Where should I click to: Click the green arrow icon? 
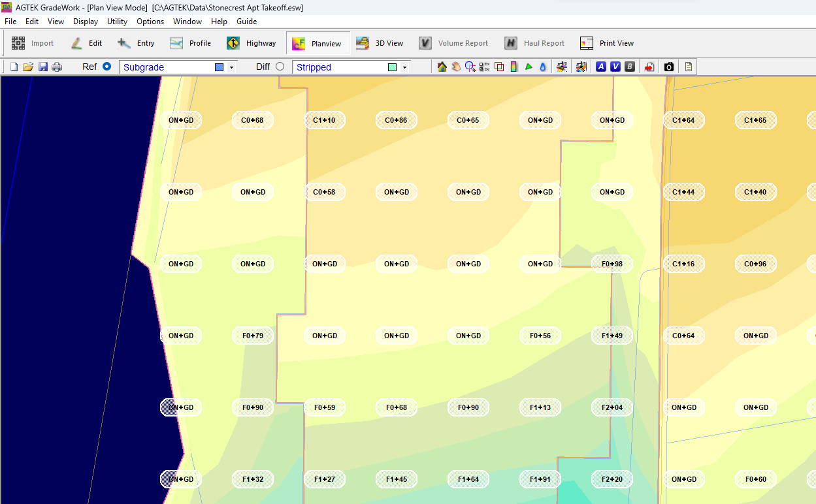[529, 67]
